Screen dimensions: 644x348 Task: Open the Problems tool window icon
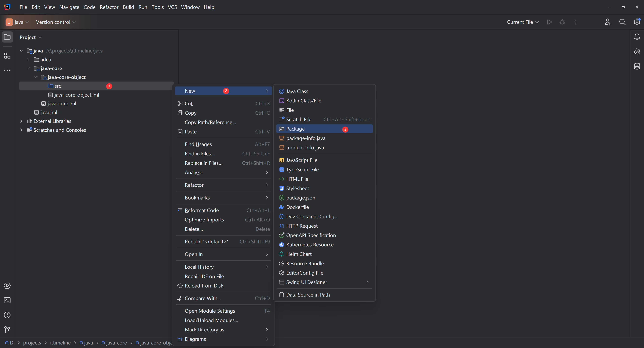(7, 315)
